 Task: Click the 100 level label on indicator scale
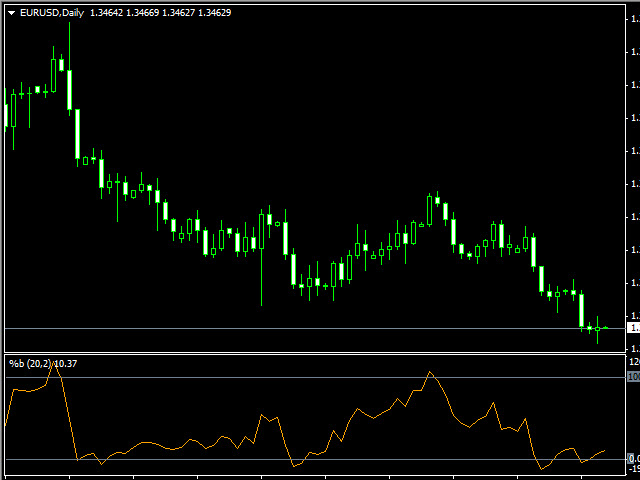[632, 377]
